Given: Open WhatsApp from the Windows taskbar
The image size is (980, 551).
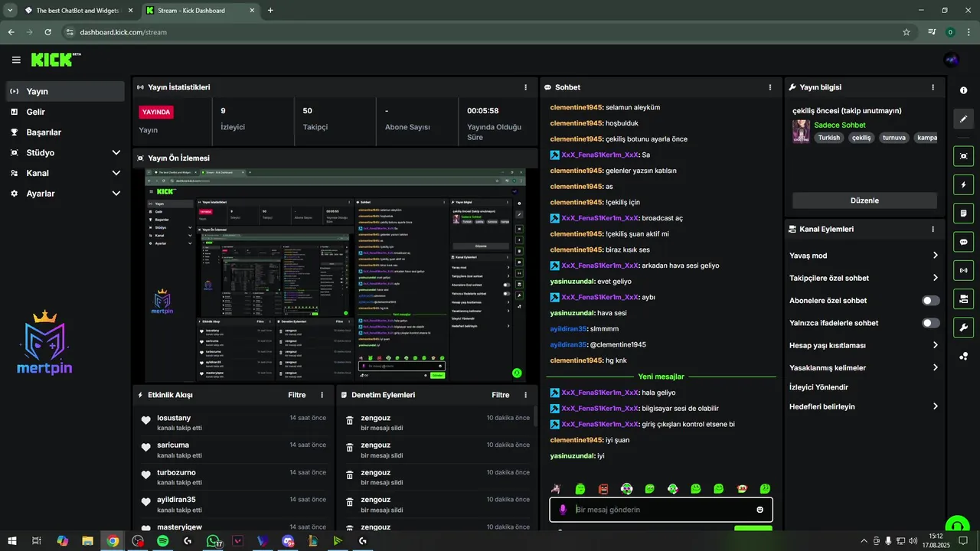Looking at the screenshot, I should [x=213, y=540].
